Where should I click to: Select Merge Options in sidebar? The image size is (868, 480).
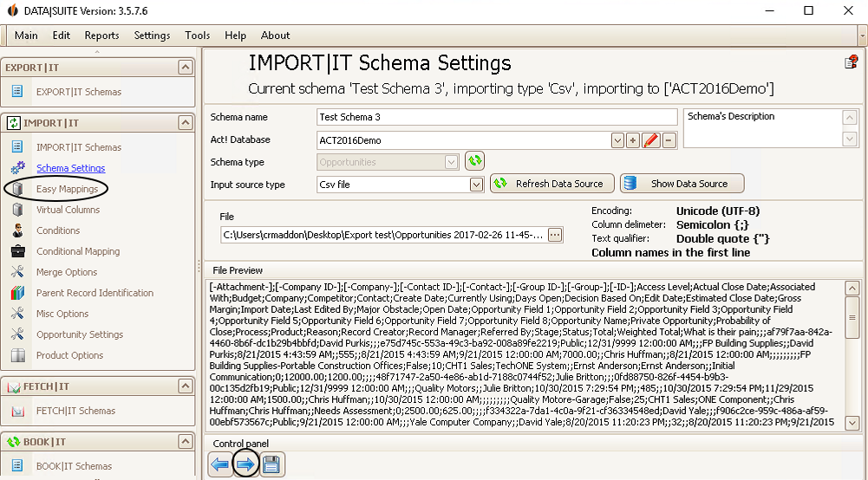click(x=67, y=272)
